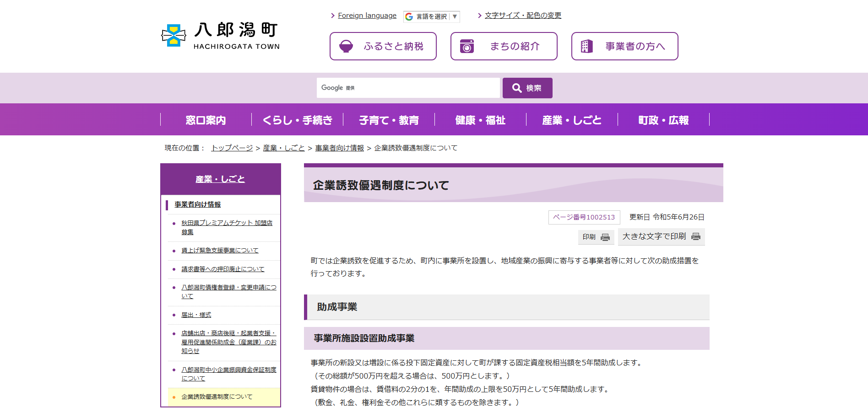This screenshot has height=412, width=868.
Task: Click the 現在の位置： breadcrumb label
Action: pos(185,148)
